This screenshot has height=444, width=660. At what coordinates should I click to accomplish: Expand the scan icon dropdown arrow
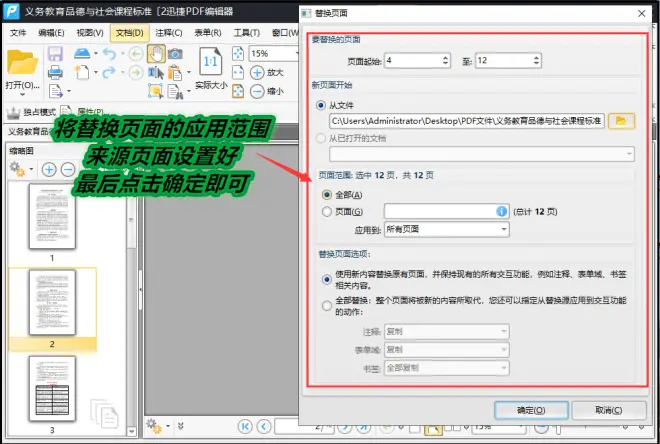point(96,53)
